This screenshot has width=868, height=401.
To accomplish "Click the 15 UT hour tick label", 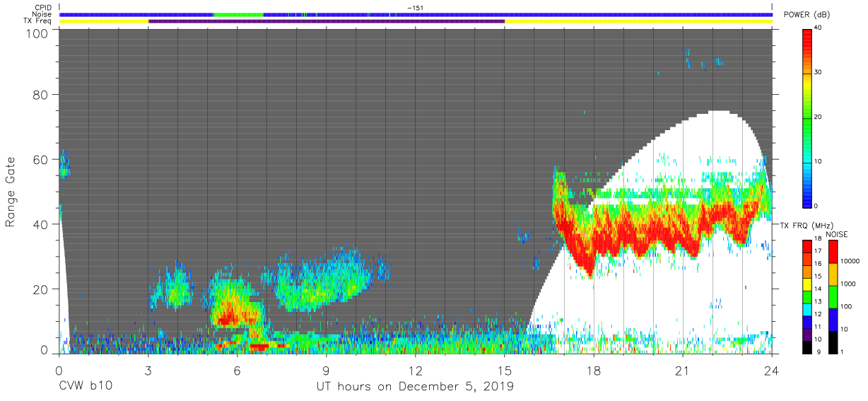I will click(x=505, y=370).
